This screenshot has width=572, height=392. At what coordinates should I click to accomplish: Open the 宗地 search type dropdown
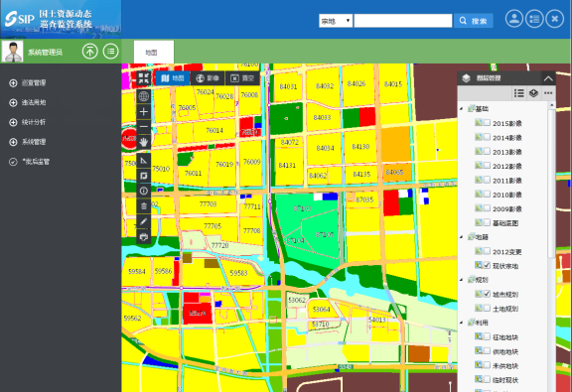coord(336,21)
